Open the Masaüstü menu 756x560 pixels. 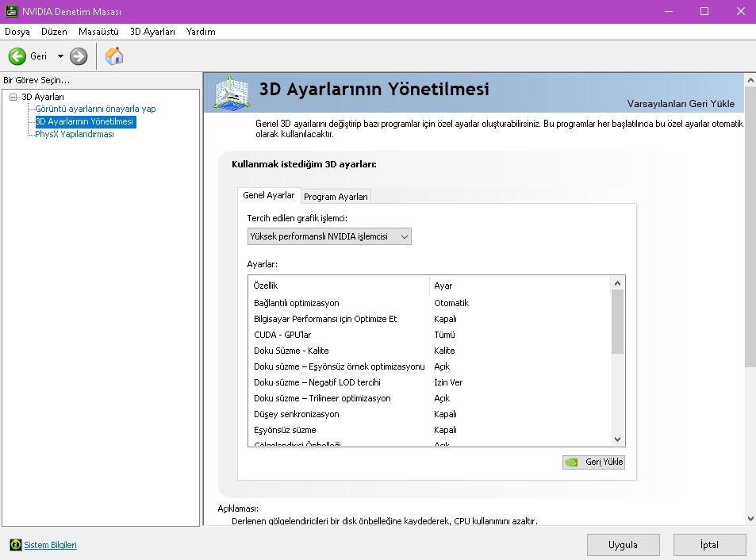coord(98,32)
